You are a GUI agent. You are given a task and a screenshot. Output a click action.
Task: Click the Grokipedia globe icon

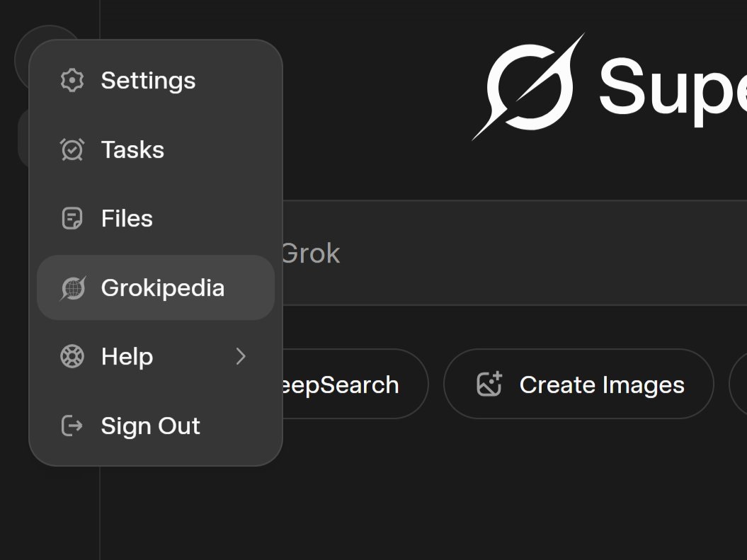[72, 288]
